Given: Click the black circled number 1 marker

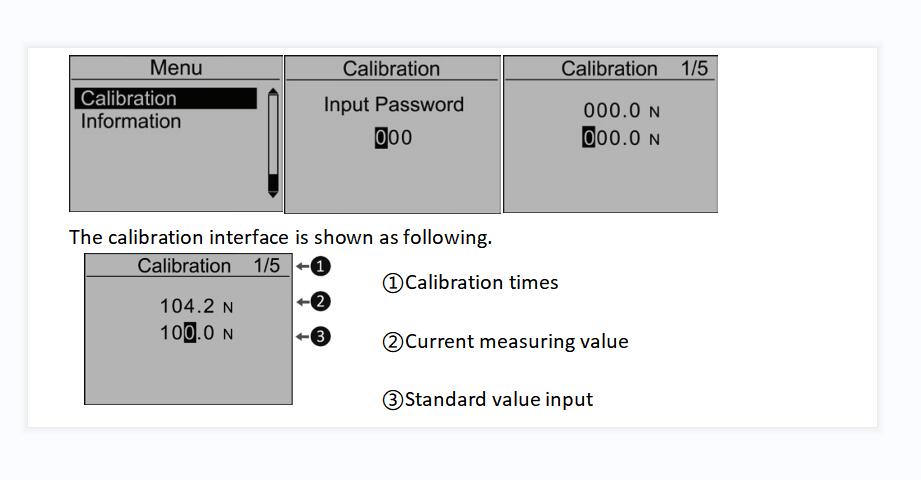Looking at the screenshot, I should [320, 266].
